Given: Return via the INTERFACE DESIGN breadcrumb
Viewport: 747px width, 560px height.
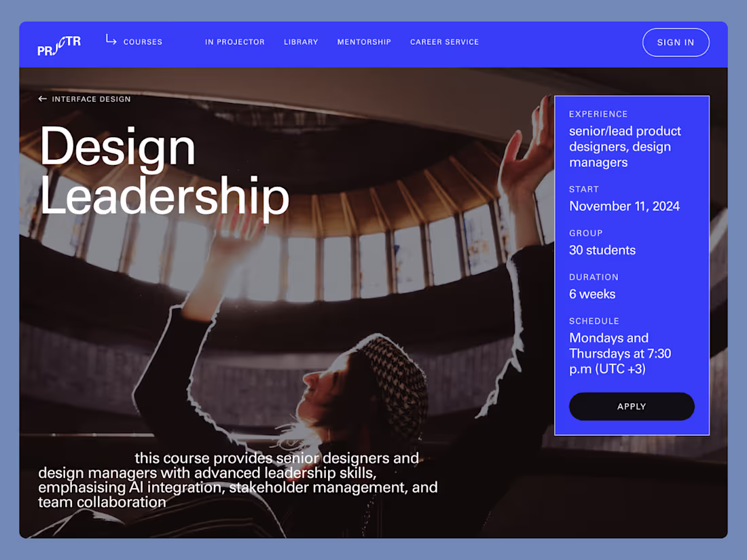Looking at the screenshot, I should (x=90, y=99).
